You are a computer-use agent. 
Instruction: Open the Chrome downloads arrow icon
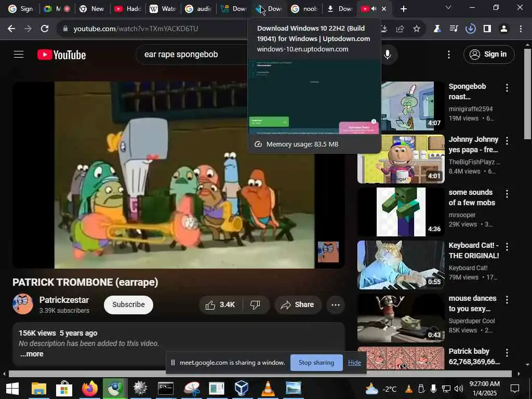click(470, 29)
